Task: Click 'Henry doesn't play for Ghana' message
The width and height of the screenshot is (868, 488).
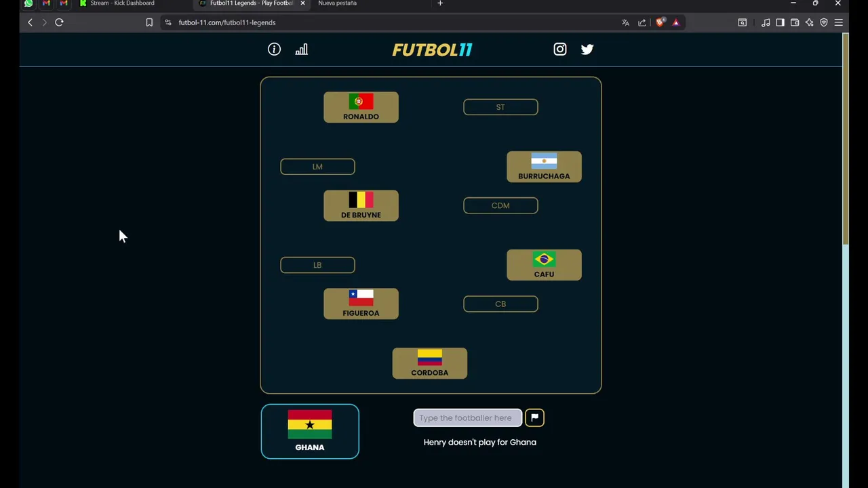Action: (x=480, y=442)
